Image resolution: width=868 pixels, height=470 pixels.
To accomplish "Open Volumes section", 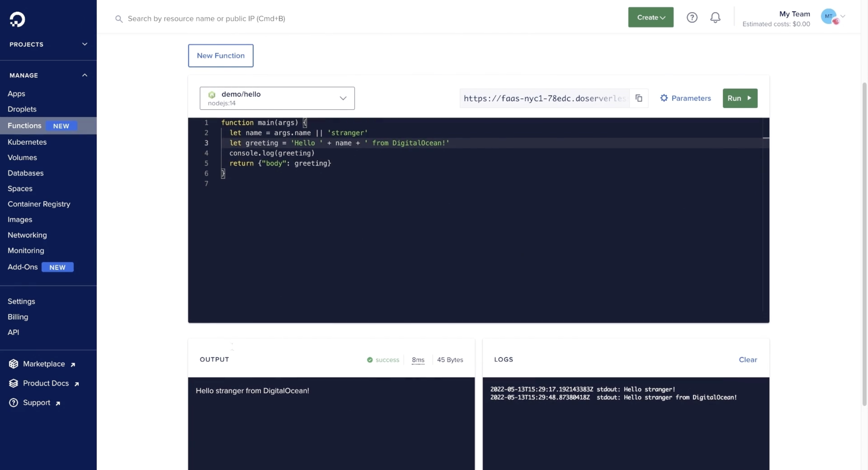I will [22, 158].
